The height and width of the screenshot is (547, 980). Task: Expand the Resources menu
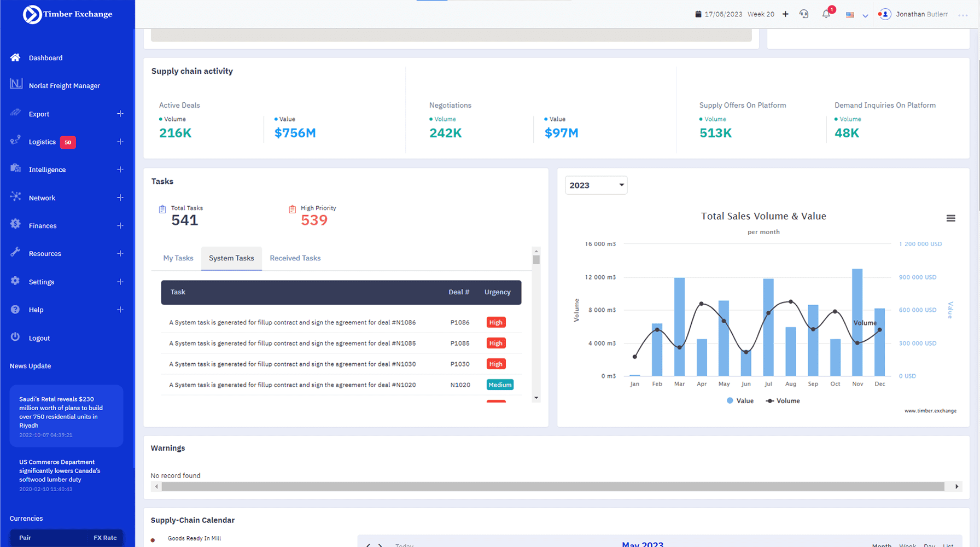(120, 253)
